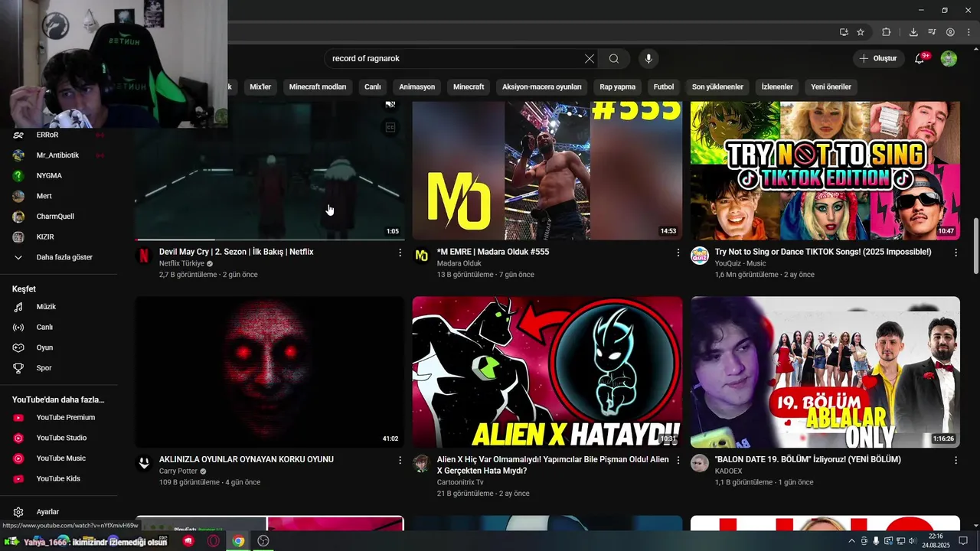Select the Animasyon filter chip

(x=417, y=86)
